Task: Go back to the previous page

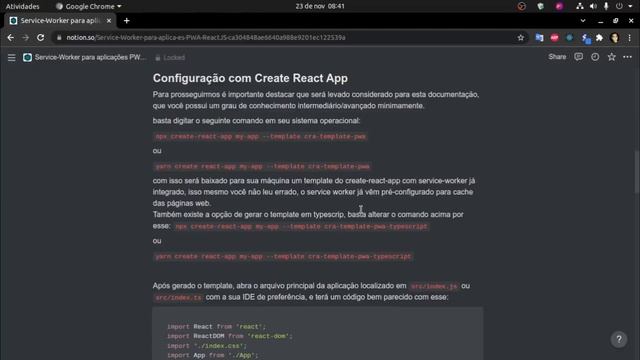Action: 11,38
